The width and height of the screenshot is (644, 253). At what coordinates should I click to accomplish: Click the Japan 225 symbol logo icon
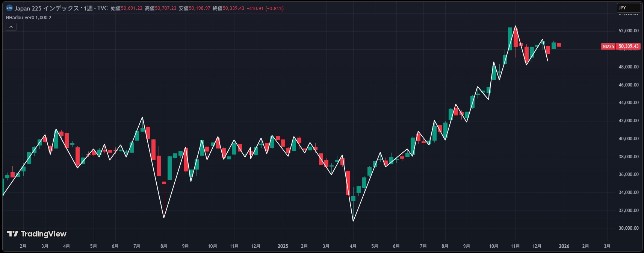pos(9,8)
